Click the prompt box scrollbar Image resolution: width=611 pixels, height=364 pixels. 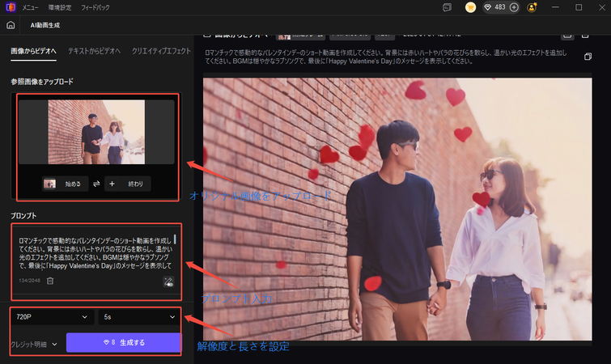pyautogui.click(x=175, y=239)
